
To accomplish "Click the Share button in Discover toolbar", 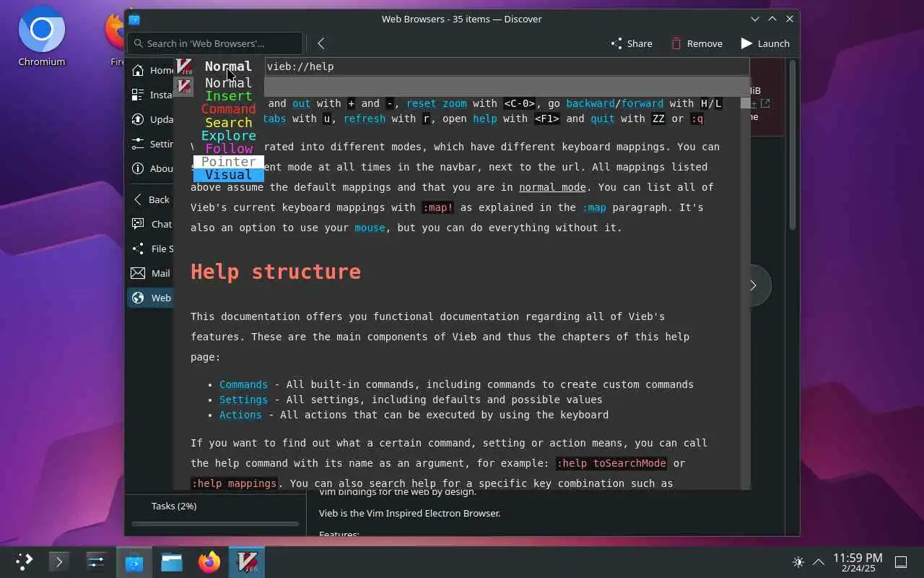I will pyautogui.click(x=632, y=43).
